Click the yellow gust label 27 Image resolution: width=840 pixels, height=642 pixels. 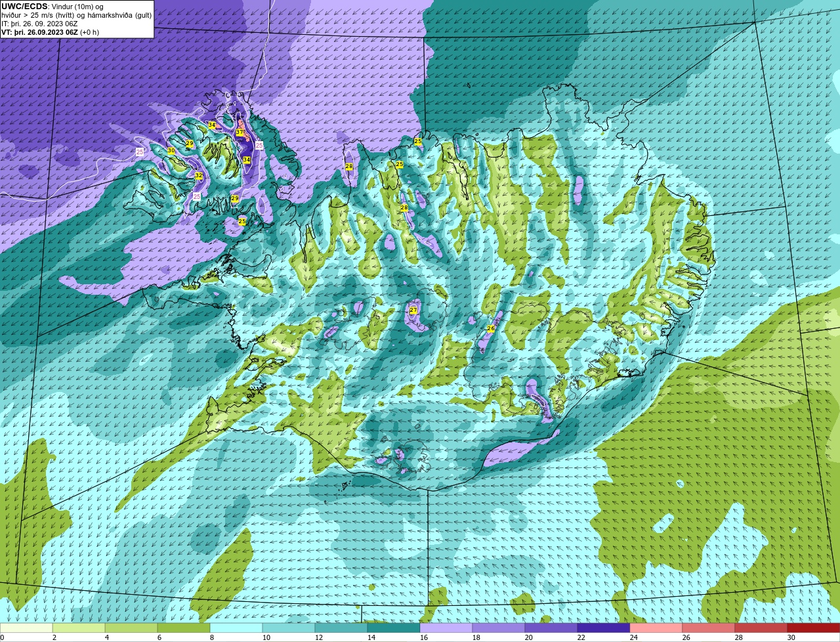pos(413,310)
